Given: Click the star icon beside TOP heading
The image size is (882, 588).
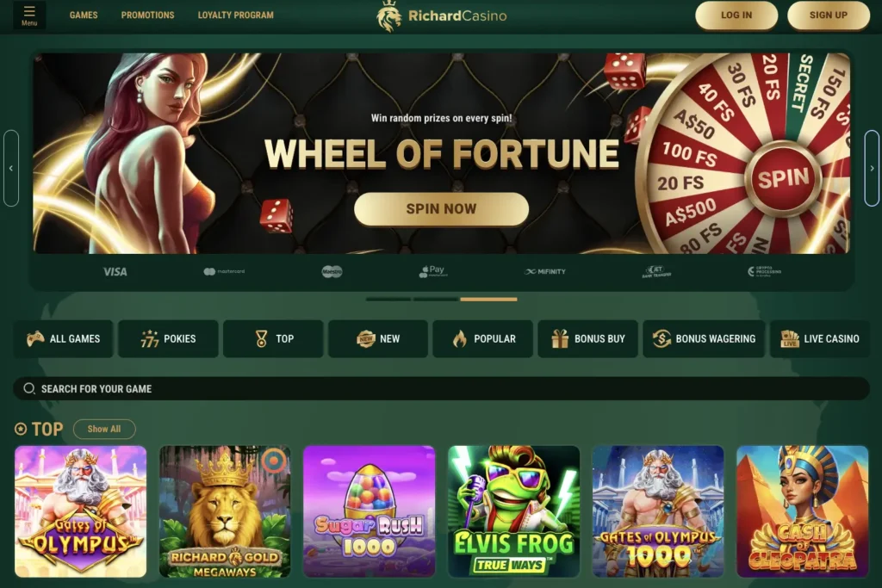Looking at the screenshot, I should [x=21, y=429].
